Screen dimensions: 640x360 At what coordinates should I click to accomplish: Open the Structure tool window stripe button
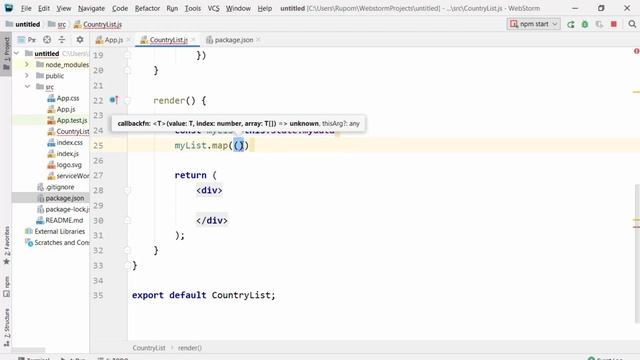point(6,328)
